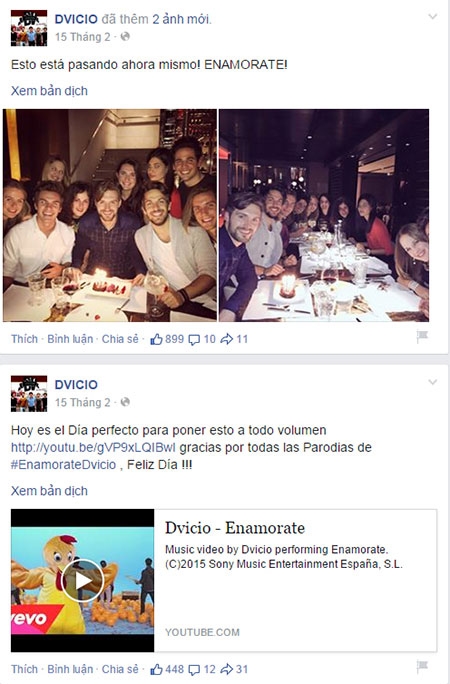Click the #EnamorateDvicio hashtag

[64, 465]
